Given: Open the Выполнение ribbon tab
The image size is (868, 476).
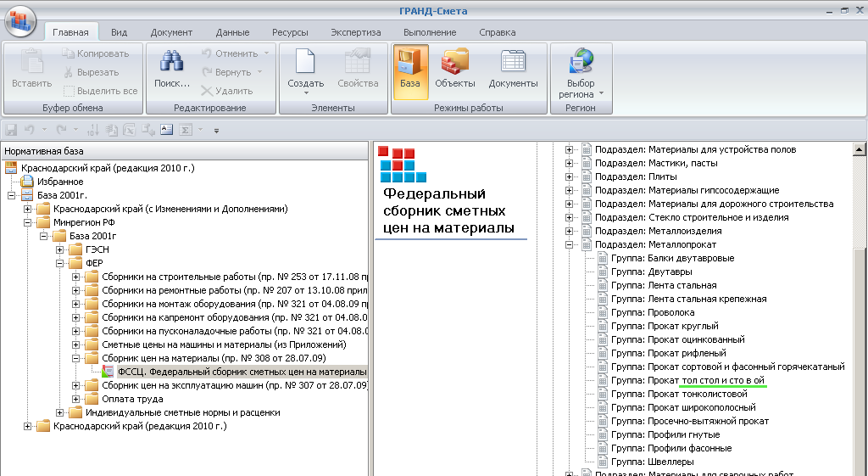Looking at the screenshot, I should point(430,32).
